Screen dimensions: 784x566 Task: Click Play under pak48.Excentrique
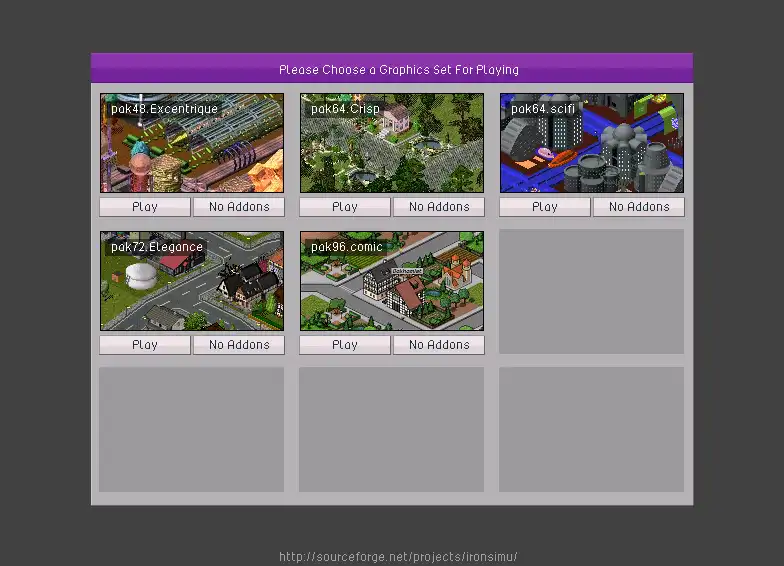(x=145, y=207)
